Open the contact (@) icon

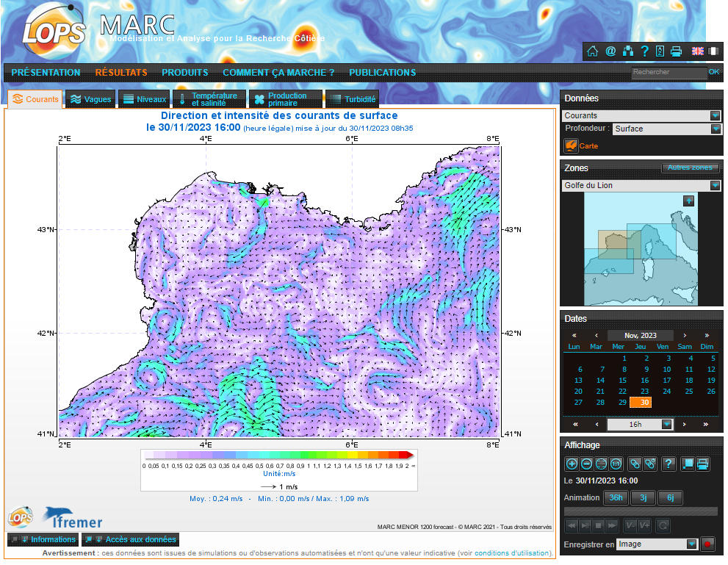coord(610,51)
